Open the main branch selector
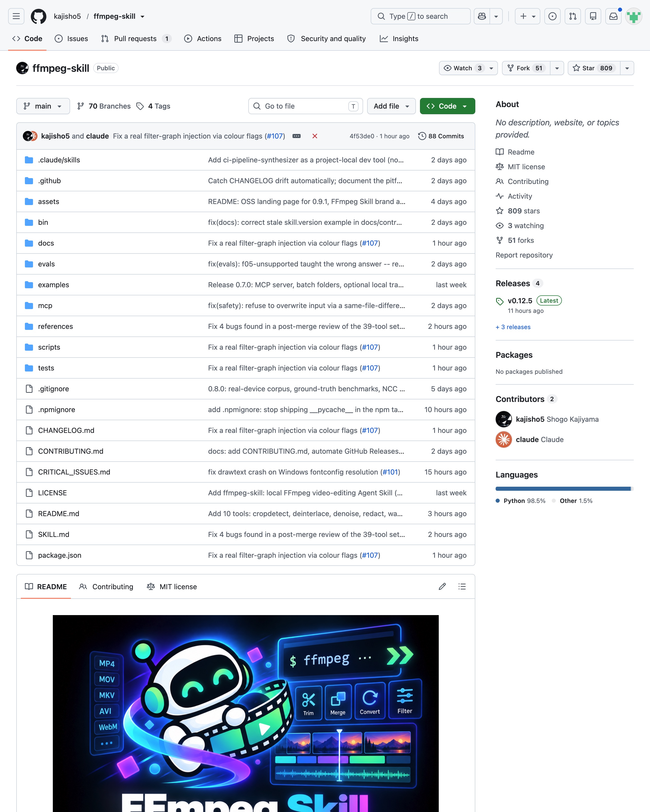The image size is (650, 812). [43, 106]
